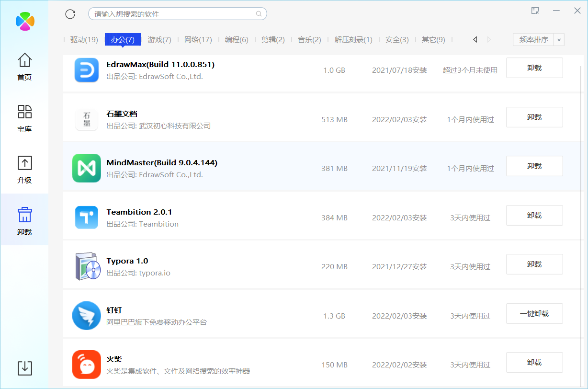Click the 513 MB size value
The width and height of the screenshot is (588, 389).
point(334,119)
